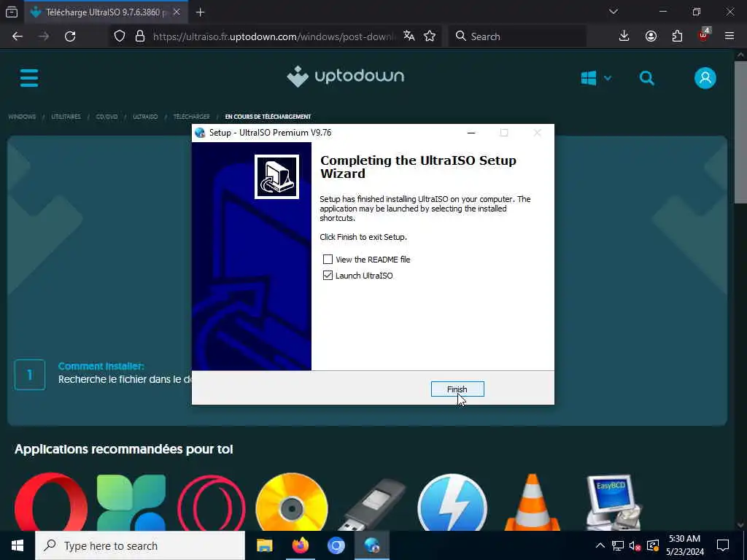Go to the ULTRAISO breadcrumb

click(x=145, y=117)
